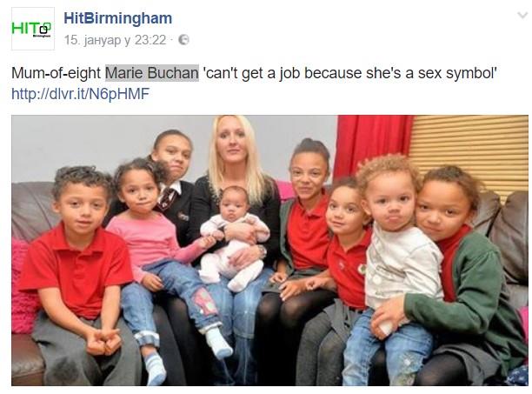Follow the dlvr.it/N6pHMF link
This screenshot has width=532, height=394.
tap(81, 94)
